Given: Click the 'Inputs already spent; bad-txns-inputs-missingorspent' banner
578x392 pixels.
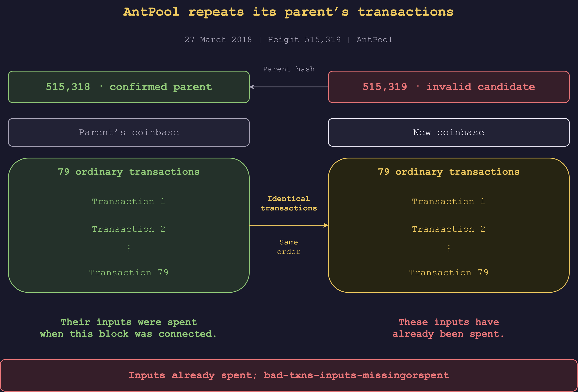Looking at the screenshot, I should [x=289, y=375].
